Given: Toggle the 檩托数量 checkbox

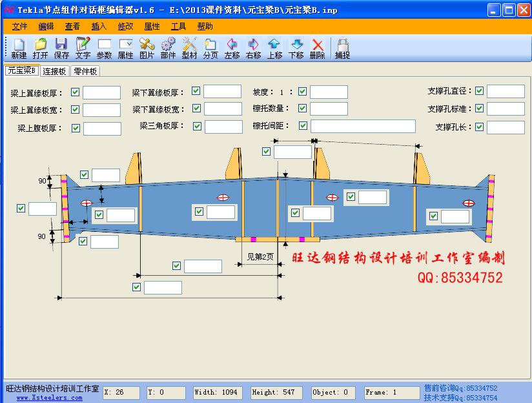Looking at the screenshot, I should pyautogui.click(x=302, y=108).
